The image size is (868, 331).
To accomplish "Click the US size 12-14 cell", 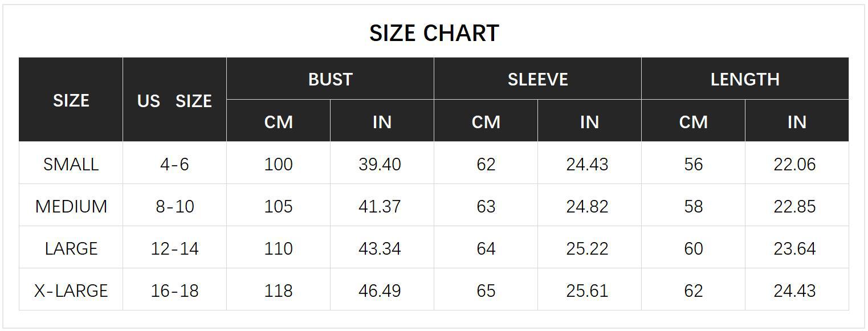I will pyautogui.click(x=174, y=248).
